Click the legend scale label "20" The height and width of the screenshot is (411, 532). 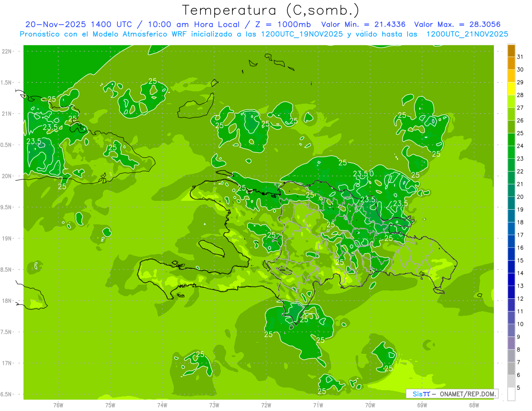click(x=520, y=197)
